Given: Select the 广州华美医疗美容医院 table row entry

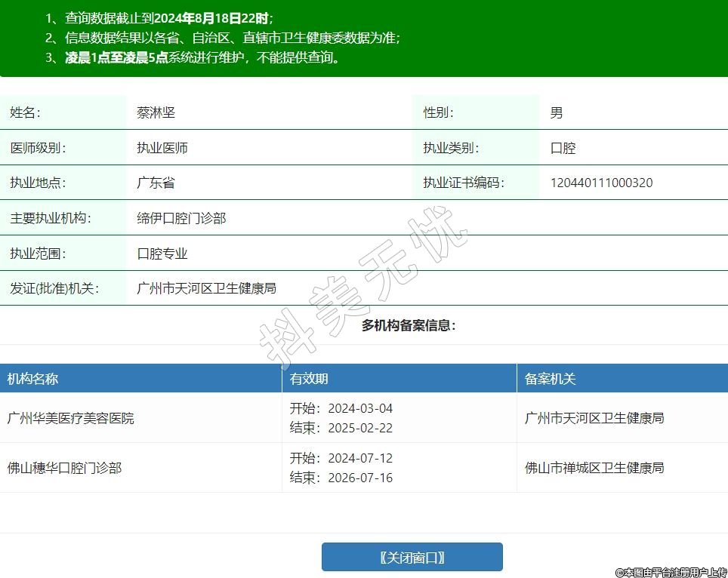Looking at the screenshot, I should [x=71, y=418].
